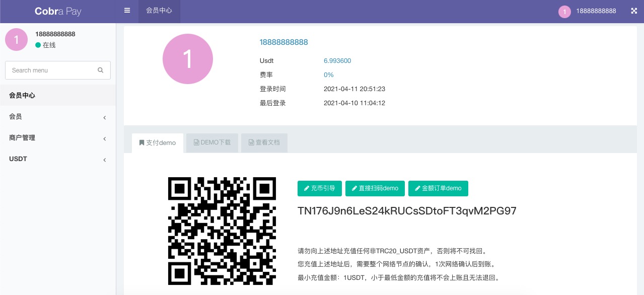
Task: Switch to the DEMO下载 tab
Action: coord(212,143)
